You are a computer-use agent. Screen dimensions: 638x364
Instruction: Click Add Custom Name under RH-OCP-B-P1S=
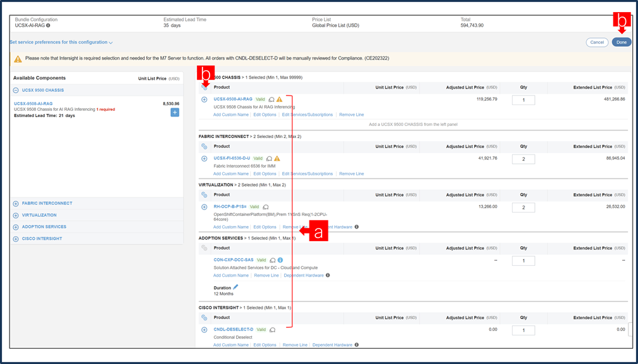[230, 227]
